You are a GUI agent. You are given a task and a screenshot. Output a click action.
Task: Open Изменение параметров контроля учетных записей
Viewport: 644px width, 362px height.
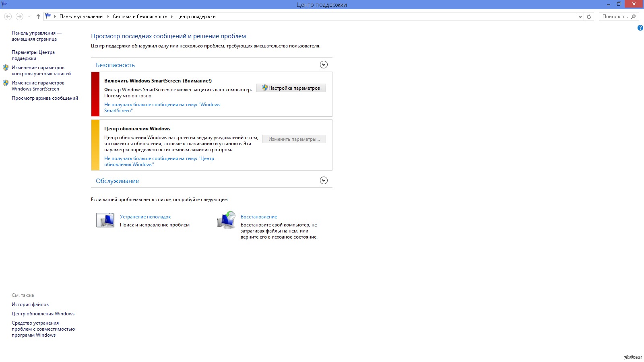[x=41, y=70]
